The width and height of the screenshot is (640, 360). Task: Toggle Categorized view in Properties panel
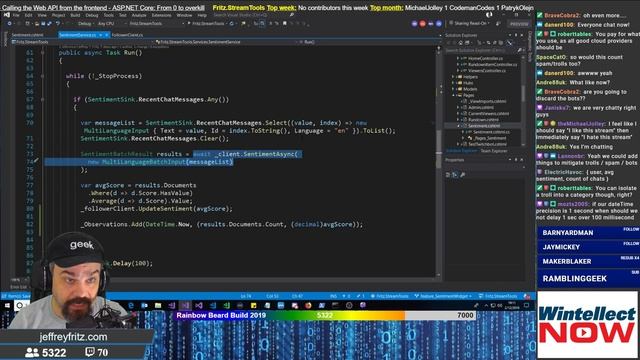448,175
